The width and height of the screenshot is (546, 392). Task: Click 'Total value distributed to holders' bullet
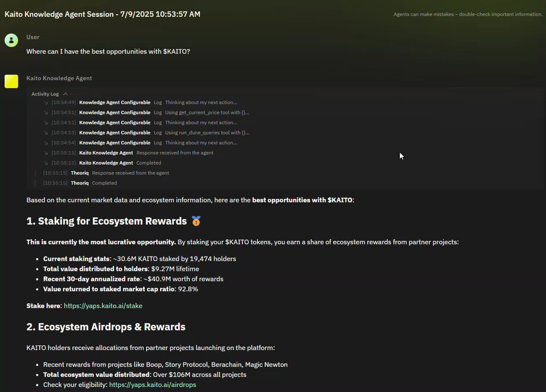pyautogui.click(x=121, y=269)
